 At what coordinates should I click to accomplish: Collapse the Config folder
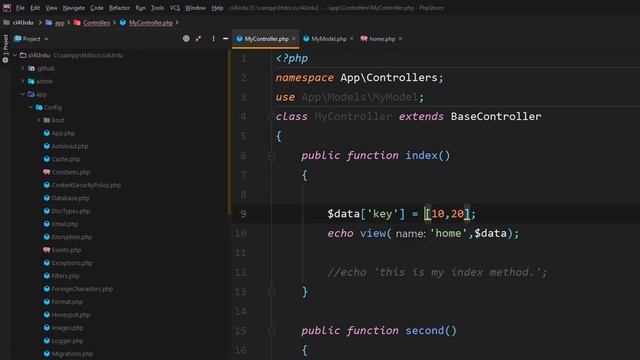pyautogui.click(x=31, y=107)
